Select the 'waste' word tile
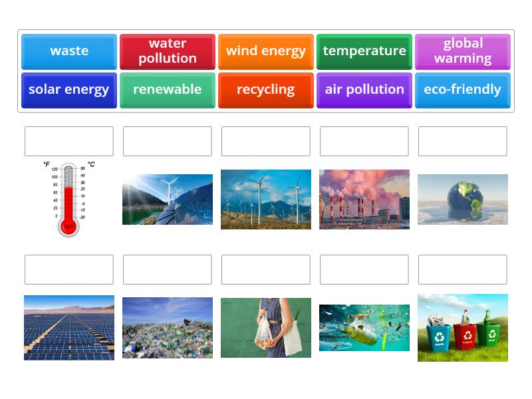532x399 pixels. (x=69, y=51)
